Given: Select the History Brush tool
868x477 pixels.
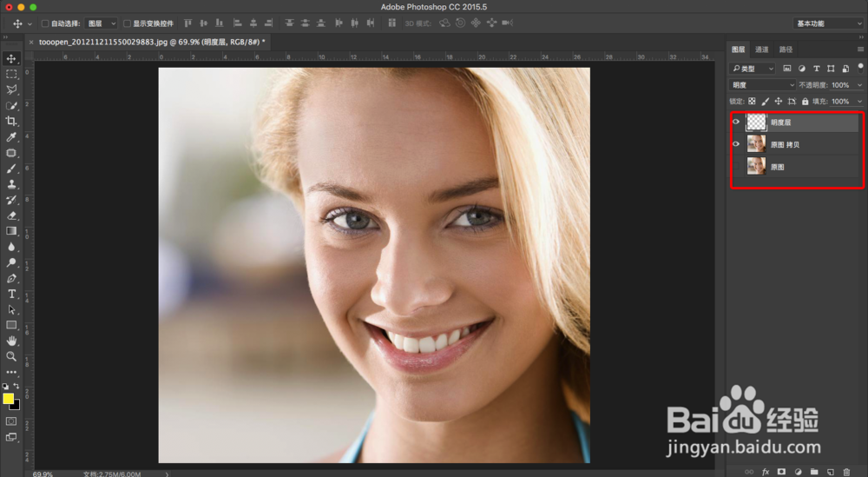Looking at the screenshot, I should tap(11, 200).
